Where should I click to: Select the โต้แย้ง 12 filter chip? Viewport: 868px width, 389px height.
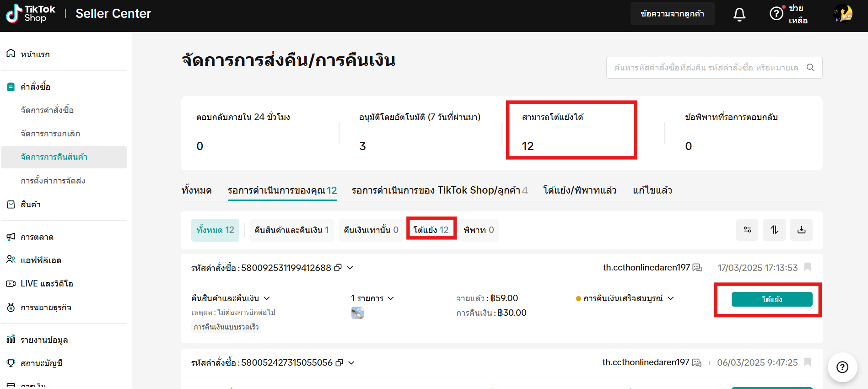(431, 230)
